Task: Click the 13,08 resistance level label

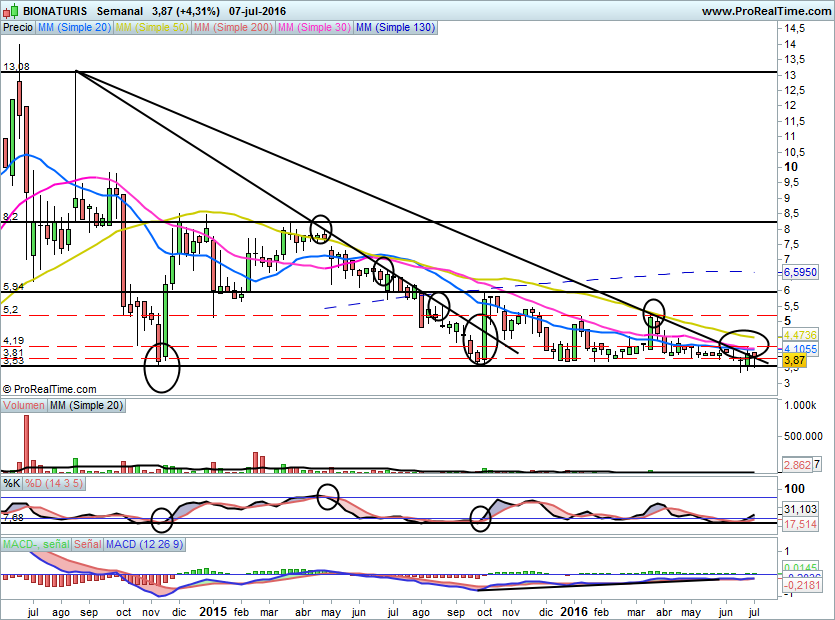Action: click(x=15, y=67)
